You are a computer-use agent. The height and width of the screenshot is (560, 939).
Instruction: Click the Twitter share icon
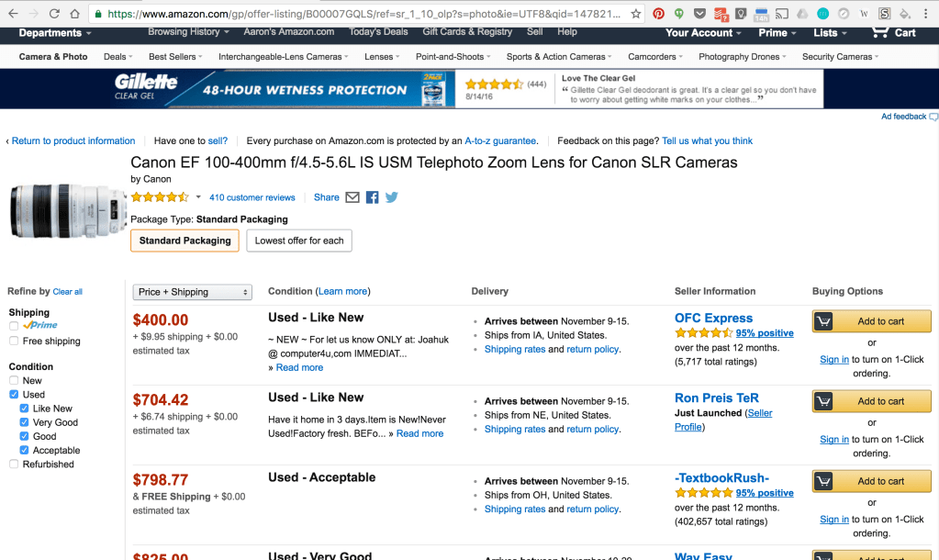392,197
